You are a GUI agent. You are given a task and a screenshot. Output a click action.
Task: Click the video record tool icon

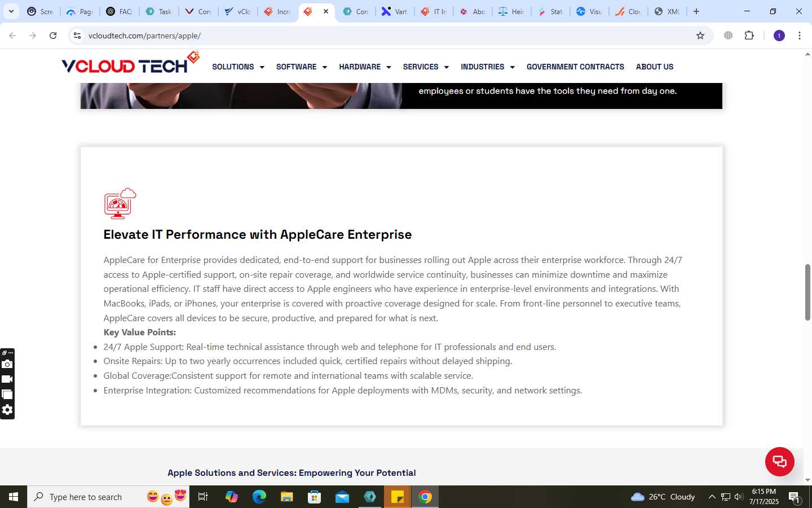(x=7, y=379)
